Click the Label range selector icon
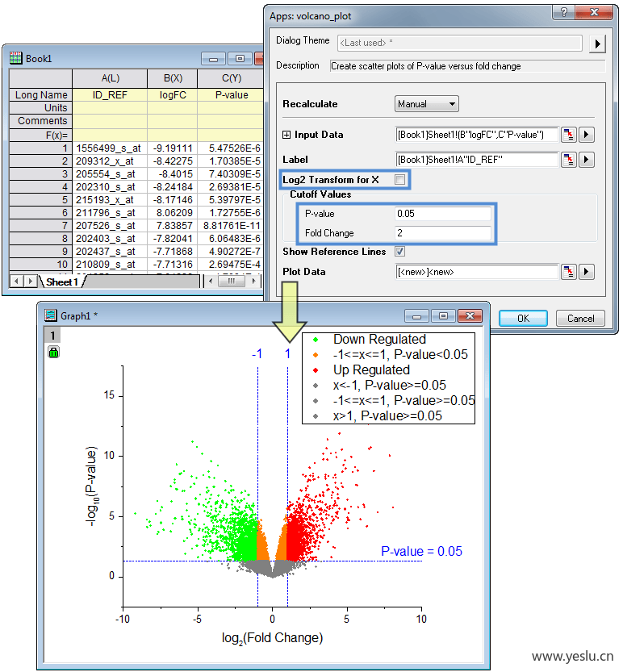 point(569,160)
